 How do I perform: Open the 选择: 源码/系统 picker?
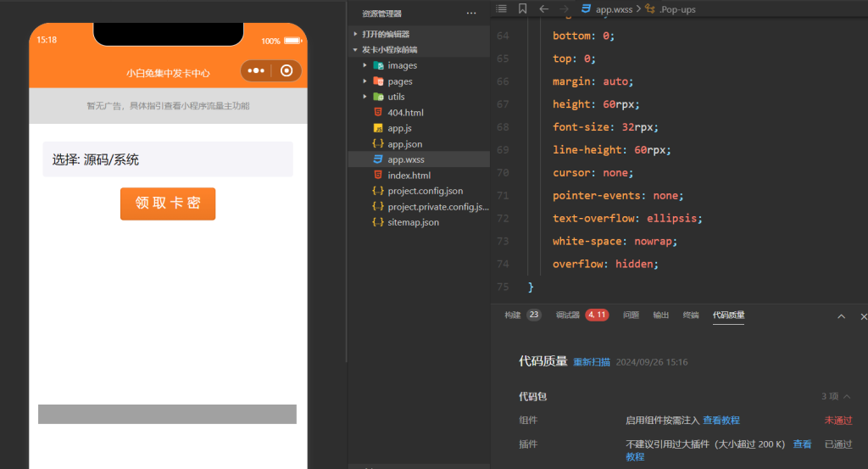168,159
